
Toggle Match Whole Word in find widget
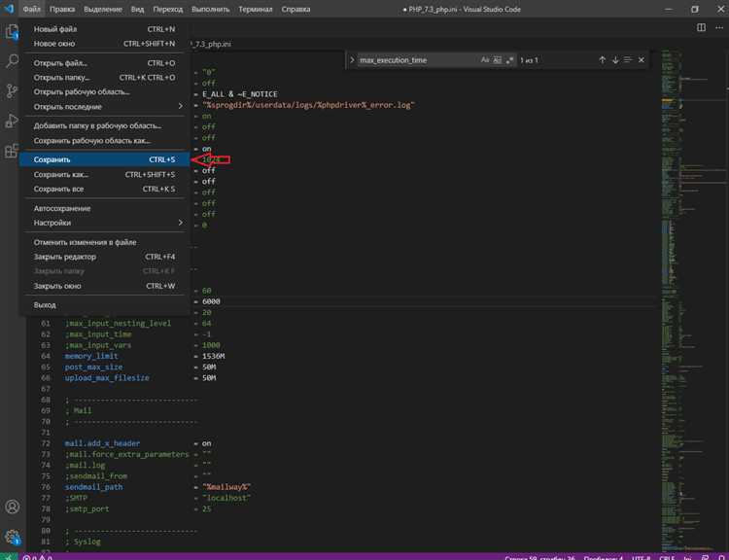498,60
